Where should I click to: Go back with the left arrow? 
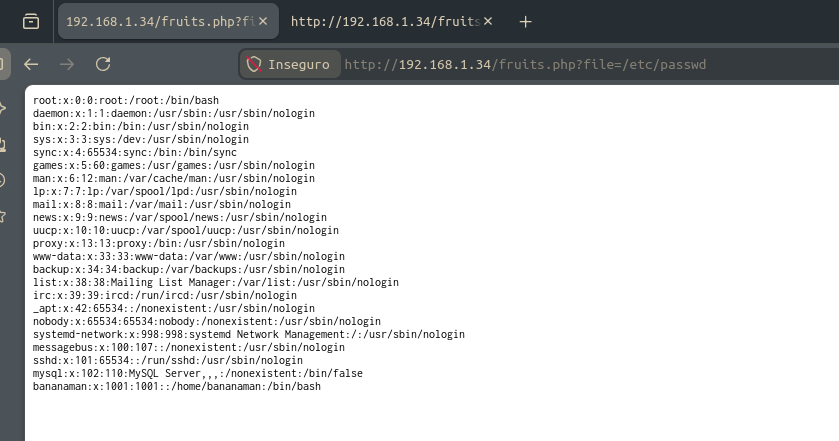pos(31,64)
